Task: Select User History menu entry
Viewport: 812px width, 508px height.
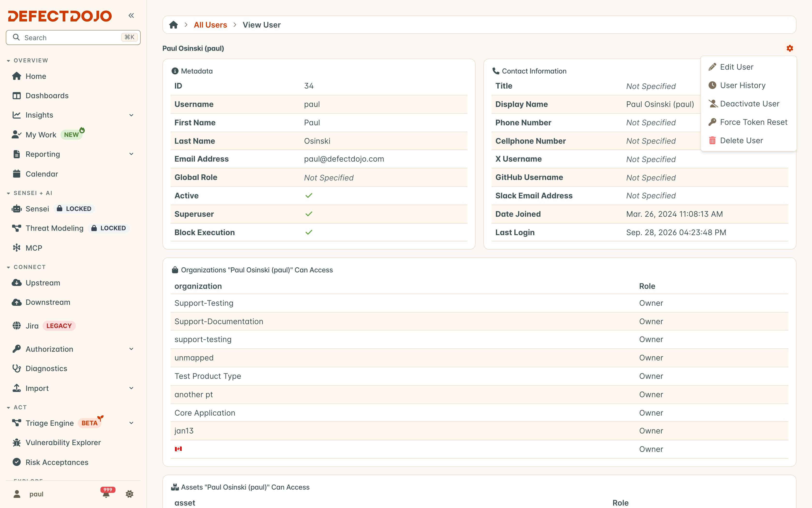Action: pos(748,85)
